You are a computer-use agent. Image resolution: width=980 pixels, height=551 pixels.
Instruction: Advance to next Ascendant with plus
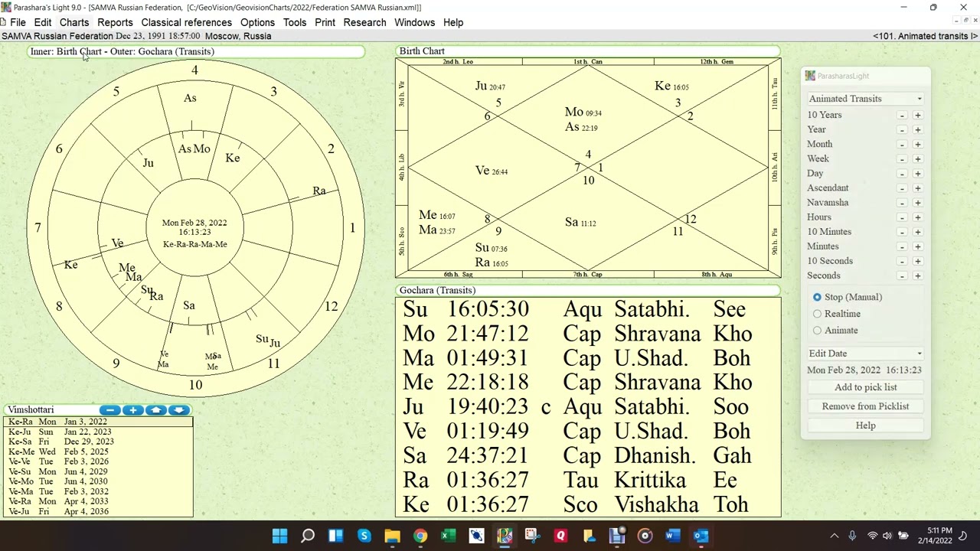[917, 188]
